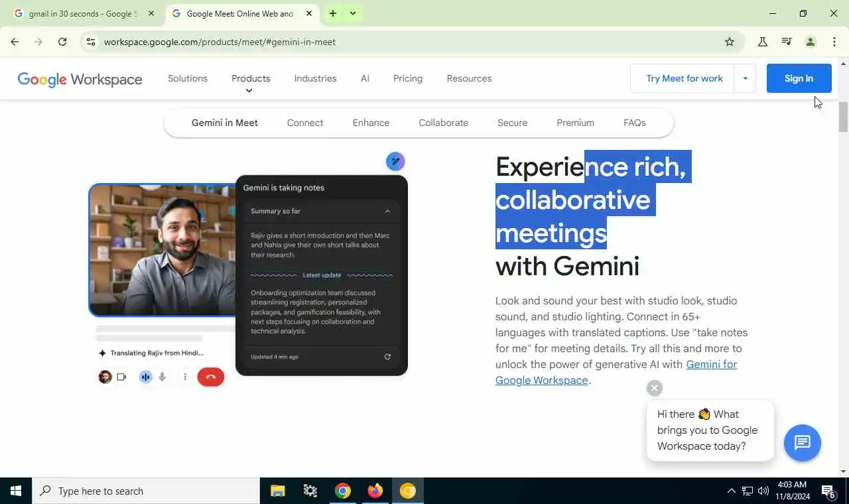Open a new tab with plus button
This screenshot has height=504, width=849.
(333, 13)
